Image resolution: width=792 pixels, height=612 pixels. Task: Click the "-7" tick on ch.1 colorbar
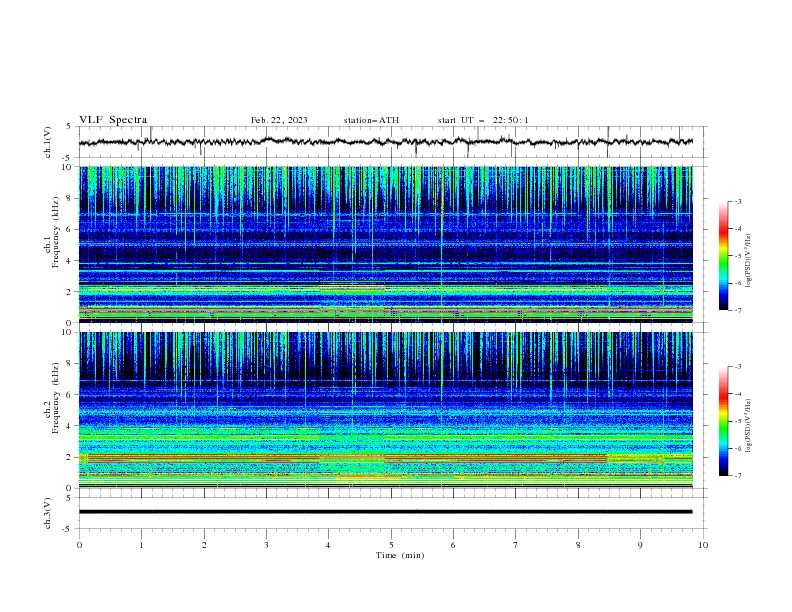click(x=737, y=310)
